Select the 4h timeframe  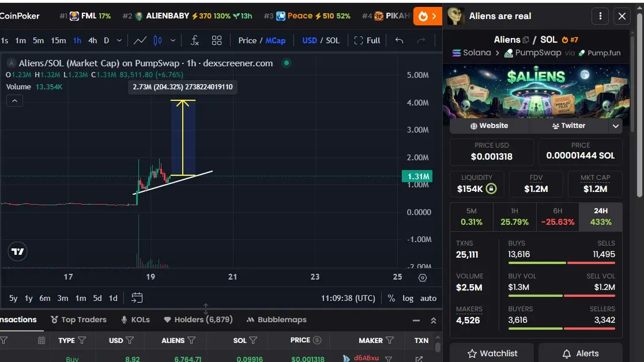pos(92,40)
